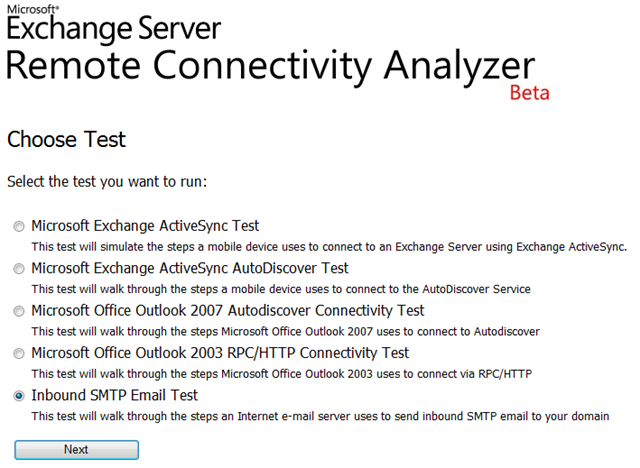
Task: Click the AutoDiscover Service description text
Action: coord(281,289)
